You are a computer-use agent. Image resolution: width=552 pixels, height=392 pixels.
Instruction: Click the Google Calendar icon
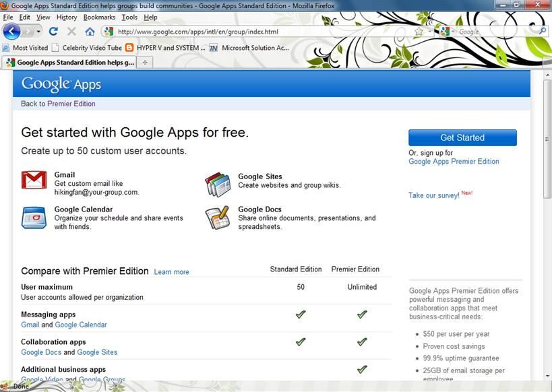34,218
